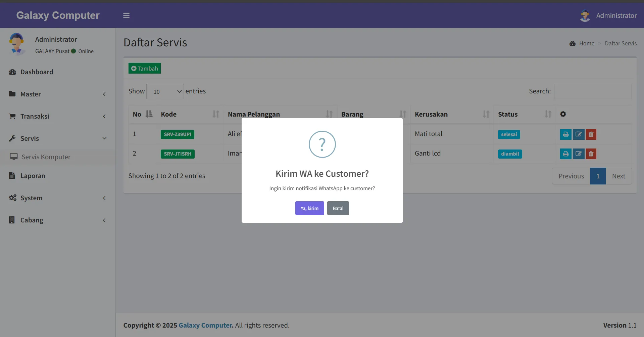Open the Show entries dropdown
Image resolution: width=644 pixels, height=337 pixels.
[x=165, y=91]
